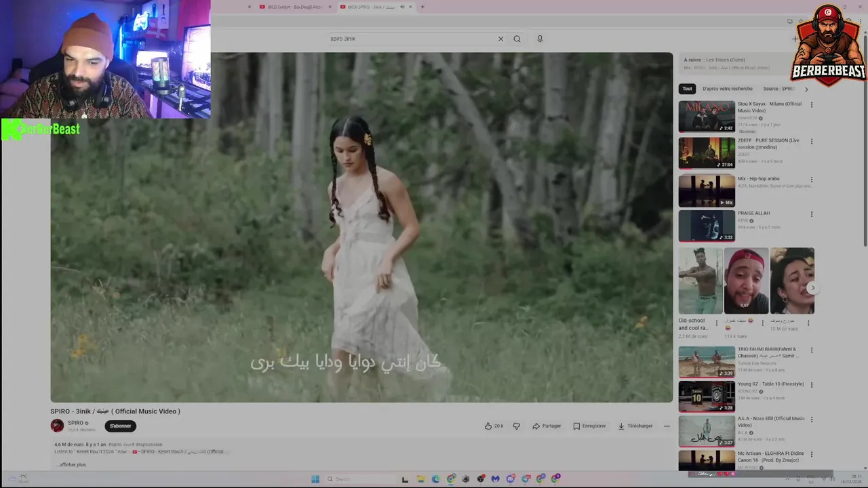Image resolution: width=868 pixels, height=488 pixels.
Task: Open options for ZDEFF PURE SESSION
Action: coord(812,142)
